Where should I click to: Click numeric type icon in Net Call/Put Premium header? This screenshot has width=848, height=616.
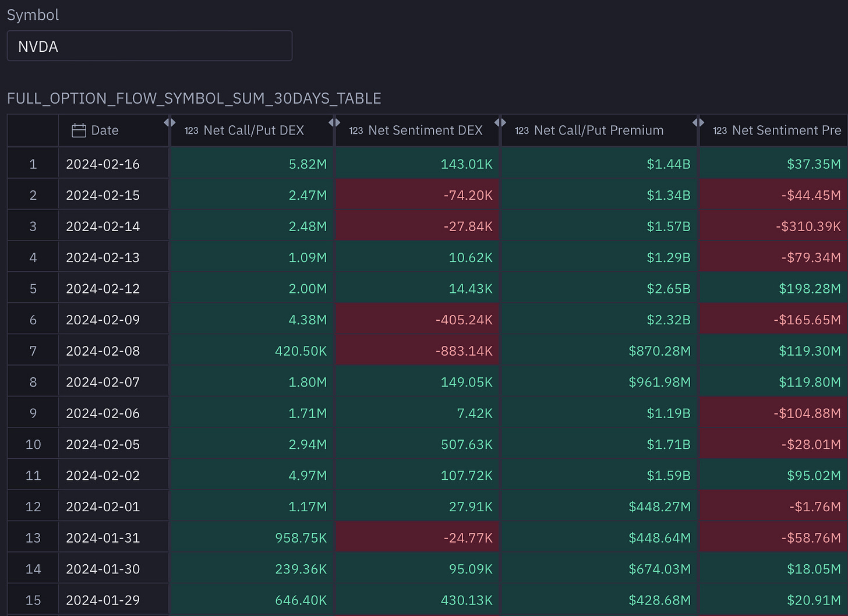tap(522, 130)
